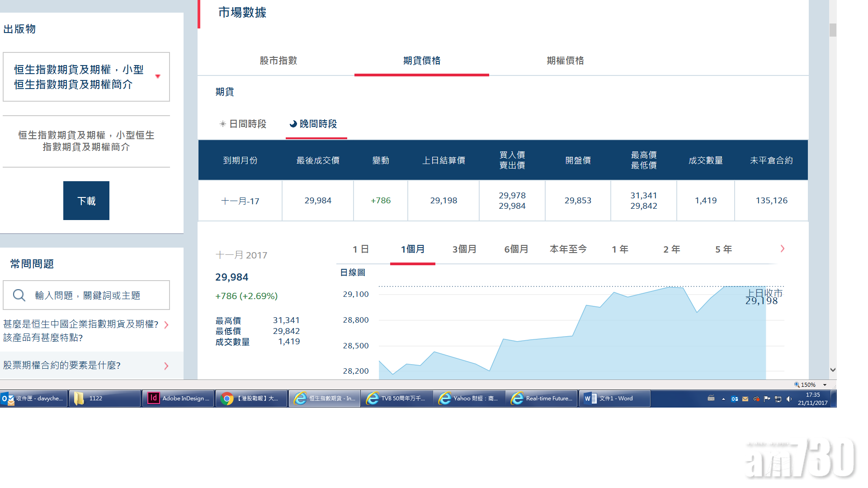Select the 2 年 chart period
The image size is (868, 488).
click(672, 249)
